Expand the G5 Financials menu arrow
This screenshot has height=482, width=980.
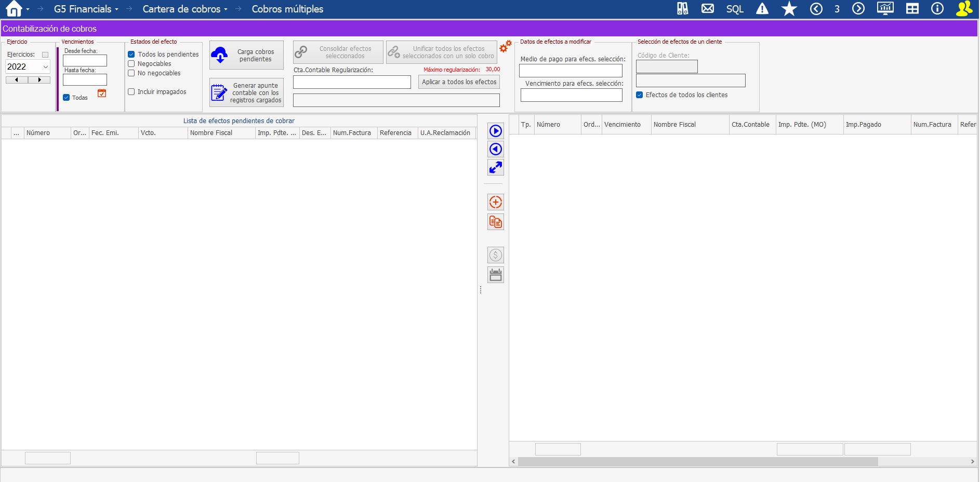(x=117, y=9)
